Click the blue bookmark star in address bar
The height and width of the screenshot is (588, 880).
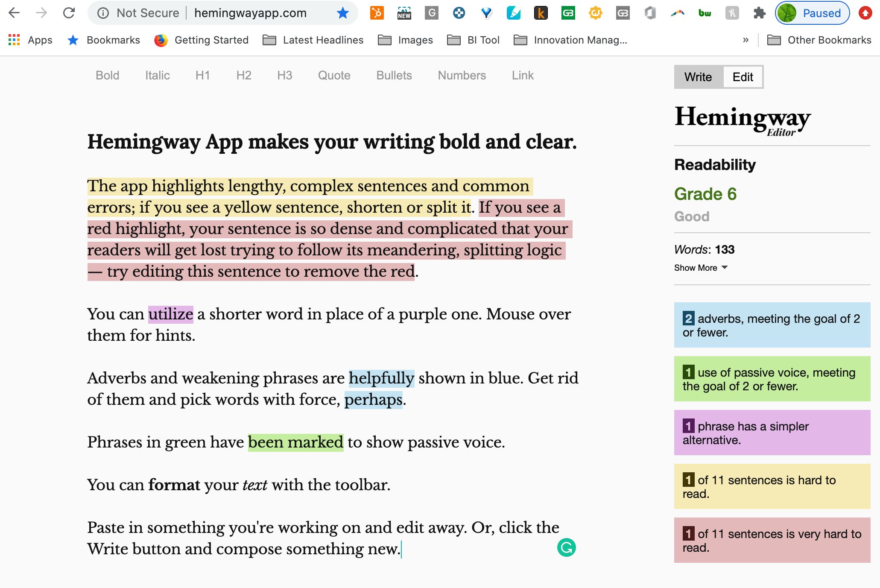click(x=342, y=13)
